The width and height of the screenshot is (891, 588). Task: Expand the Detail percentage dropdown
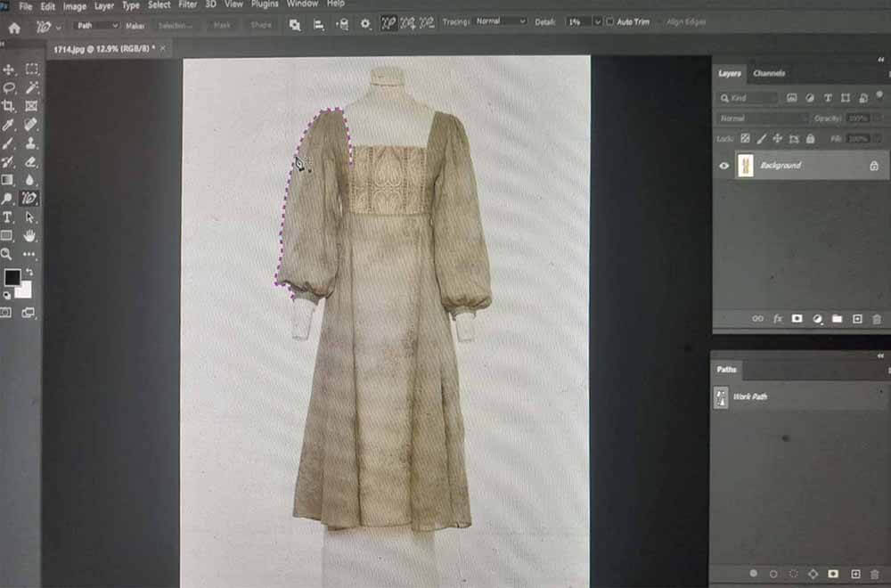tap(597, 21)
